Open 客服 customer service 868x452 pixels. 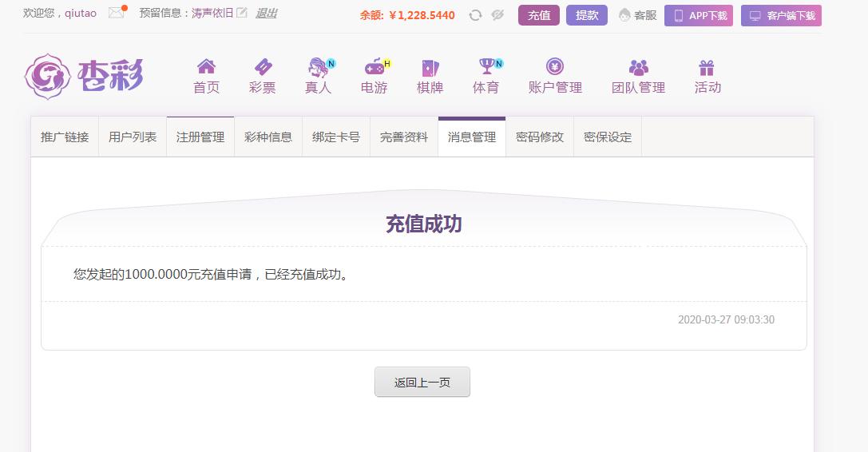click(x=638, y=15)
